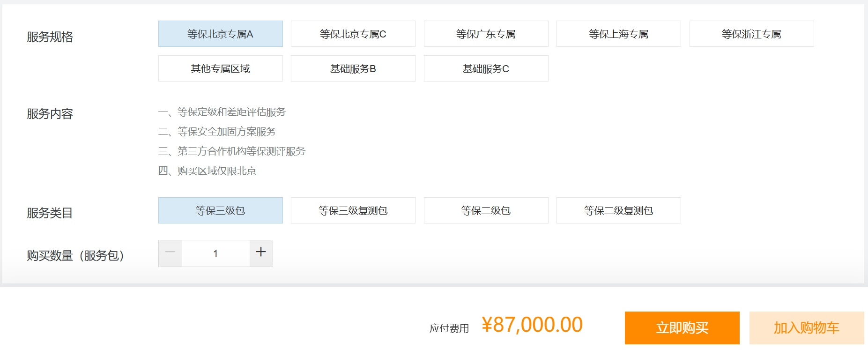
Task: Pick the 等保浙江专属 option
Action: (x=752, y=34)
